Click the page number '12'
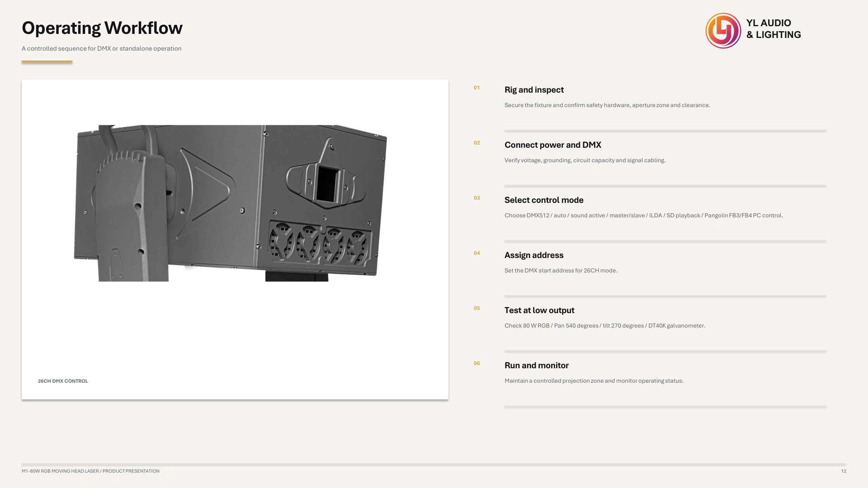The height and width of the screenshot is (488, 868). click(844, 471)
